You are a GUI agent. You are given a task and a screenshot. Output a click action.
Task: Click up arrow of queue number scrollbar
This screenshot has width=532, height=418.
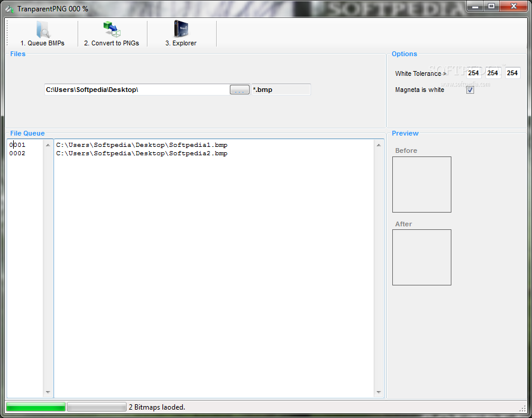click(x=48, y=145)
